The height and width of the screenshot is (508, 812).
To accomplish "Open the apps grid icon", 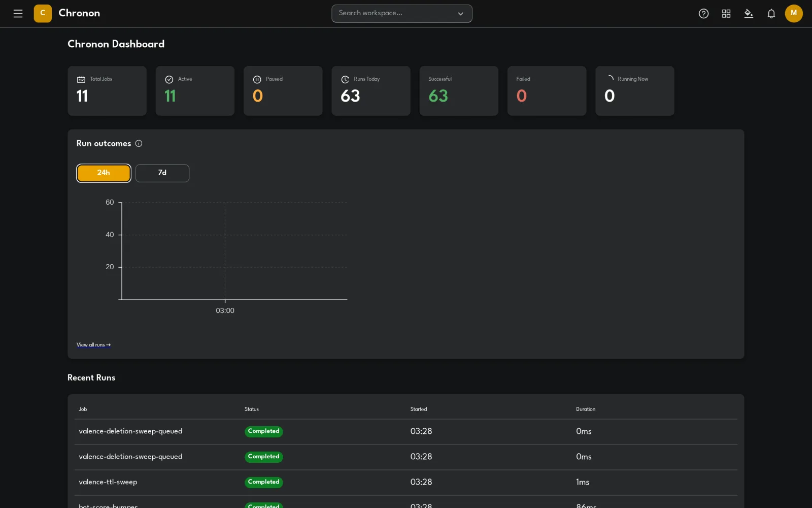I will pyautogui.click(x=726, y=14).
